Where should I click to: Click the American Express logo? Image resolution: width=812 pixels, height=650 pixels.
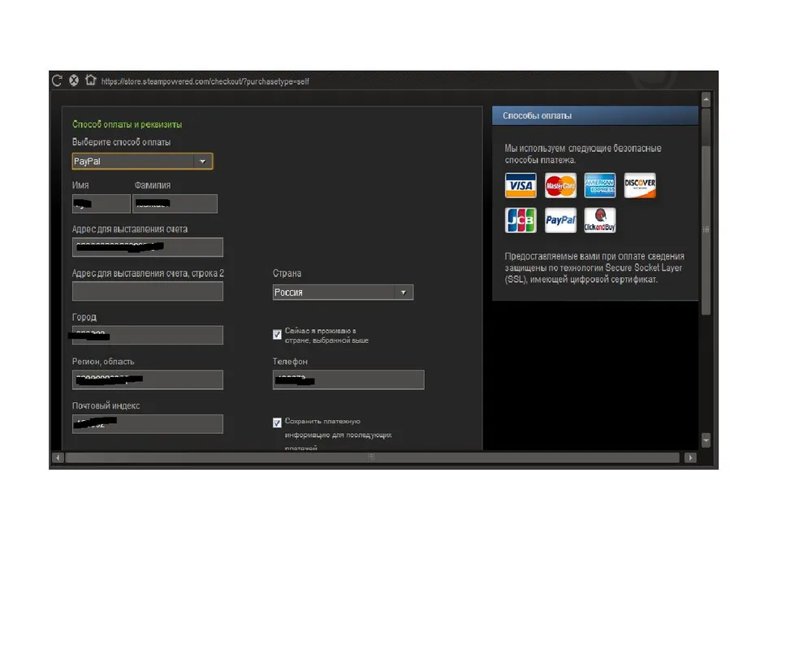click(600, 185)
